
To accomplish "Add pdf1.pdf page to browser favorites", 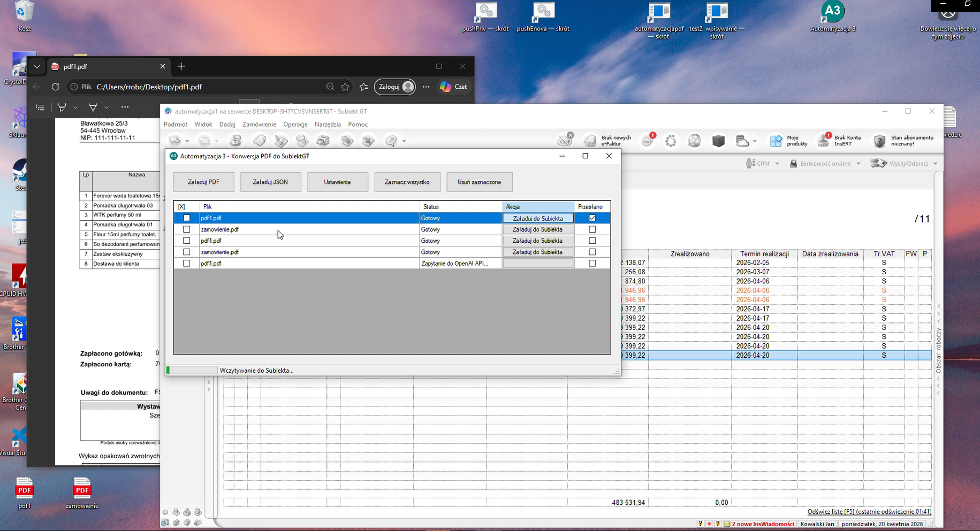I will pos(345,87).
